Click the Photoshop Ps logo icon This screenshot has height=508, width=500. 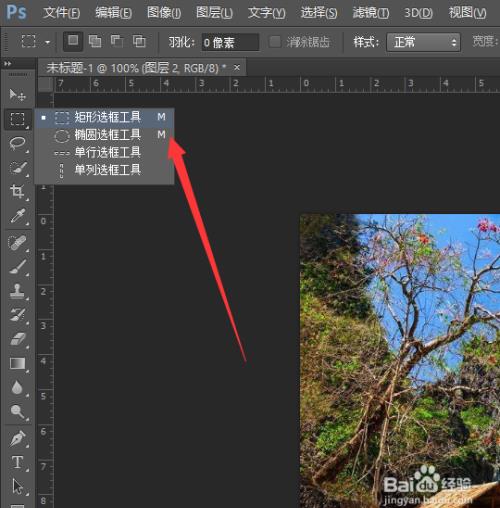tap(16, 12)
